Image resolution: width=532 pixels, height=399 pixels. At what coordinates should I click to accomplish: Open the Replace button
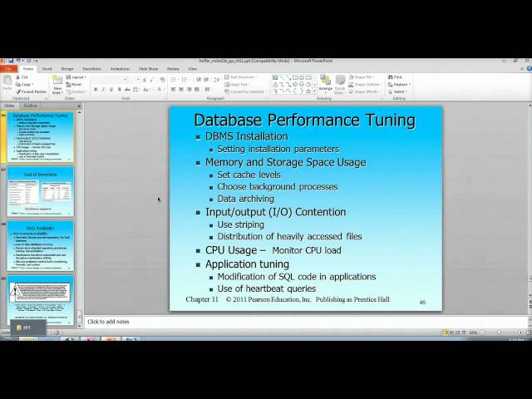(x=399, y=85)
